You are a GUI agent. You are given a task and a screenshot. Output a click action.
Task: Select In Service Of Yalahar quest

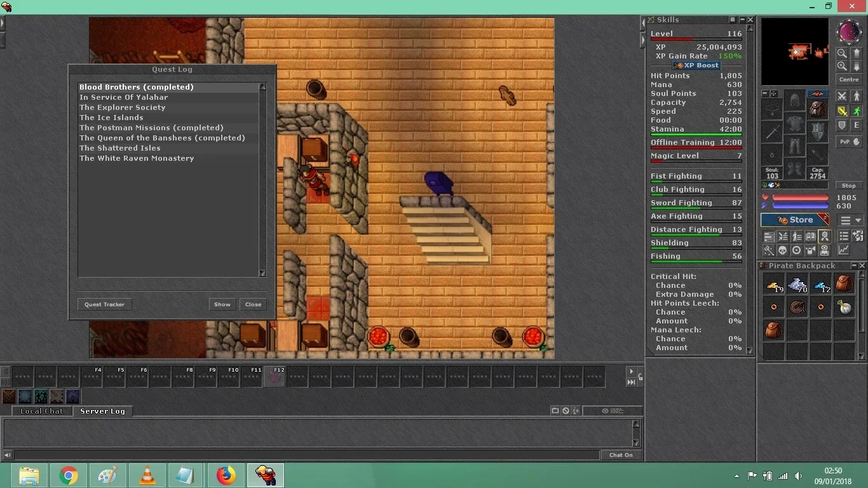click(x=168, y=97)
